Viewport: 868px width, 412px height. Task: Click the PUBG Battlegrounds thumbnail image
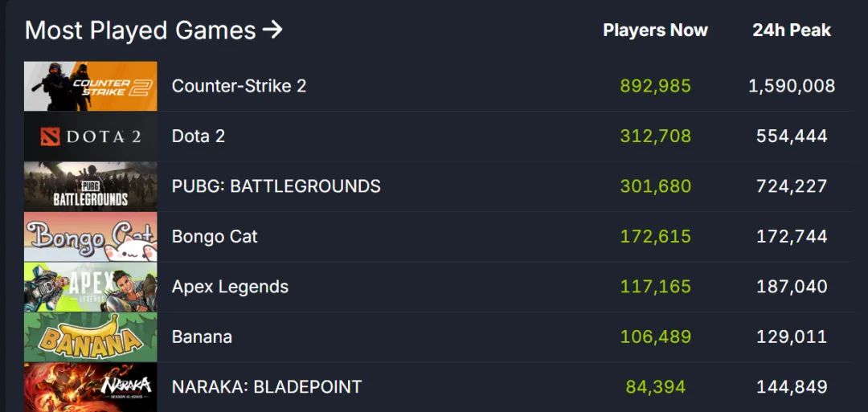click(x=91, y=186)
